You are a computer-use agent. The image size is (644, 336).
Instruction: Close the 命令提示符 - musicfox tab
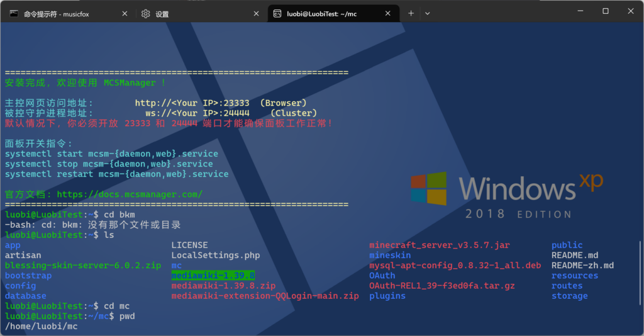125,13
